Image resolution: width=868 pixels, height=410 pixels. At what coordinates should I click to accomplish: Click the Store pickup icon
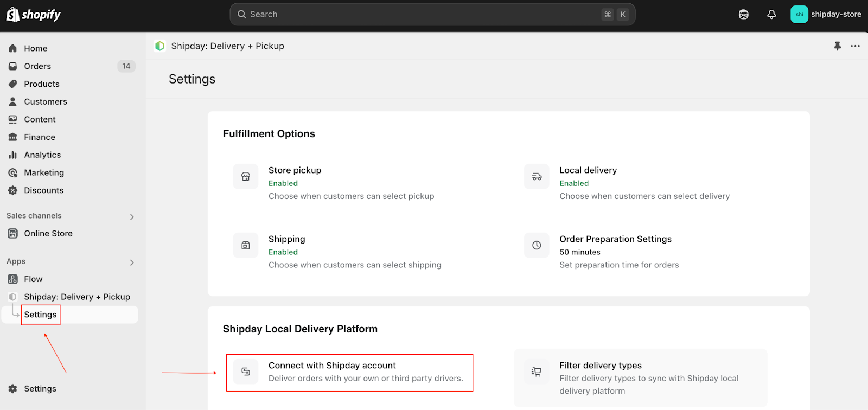tap(246, 177)
